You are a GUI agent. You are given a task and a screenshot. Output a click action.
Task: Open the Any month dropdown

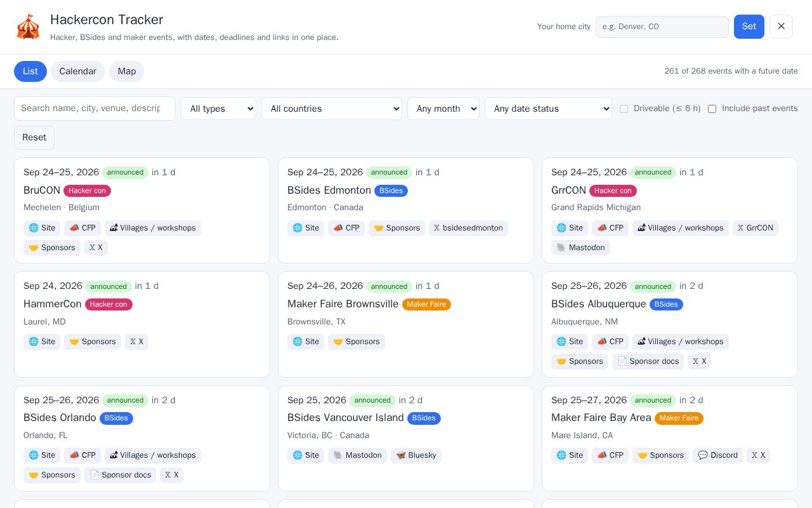443,109
